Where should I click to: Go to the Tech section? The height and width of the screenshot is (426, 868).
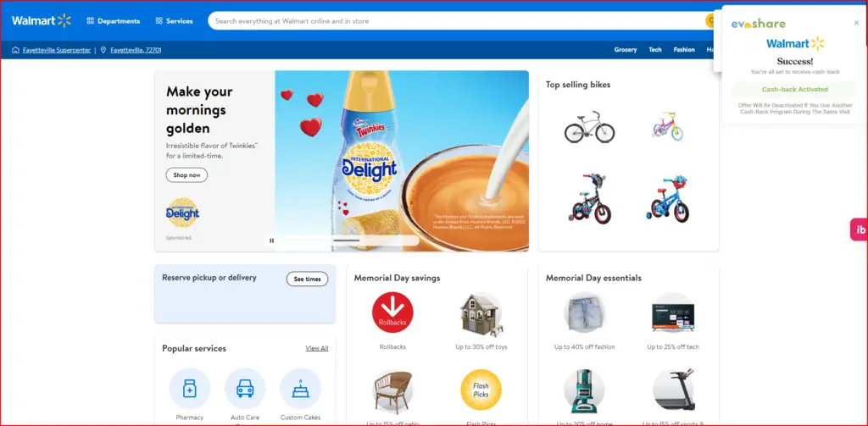tap(655, 50)
